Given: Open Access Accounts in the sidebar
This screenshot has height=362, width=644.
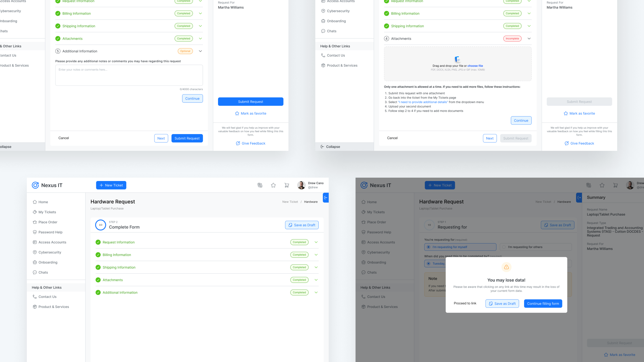Looking at the screenshot, I should click(x=52, y=242).
